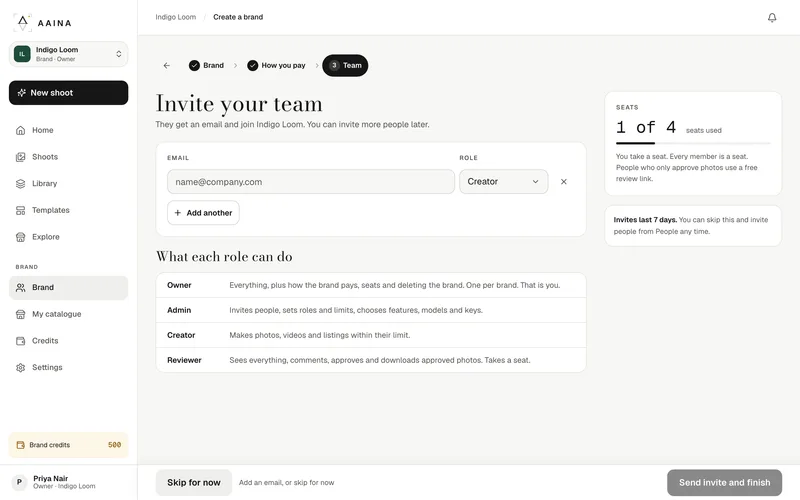This screenshot has height=500, width=800.
Task: Go to the How you pay step
Action: (x=277, y=65)
